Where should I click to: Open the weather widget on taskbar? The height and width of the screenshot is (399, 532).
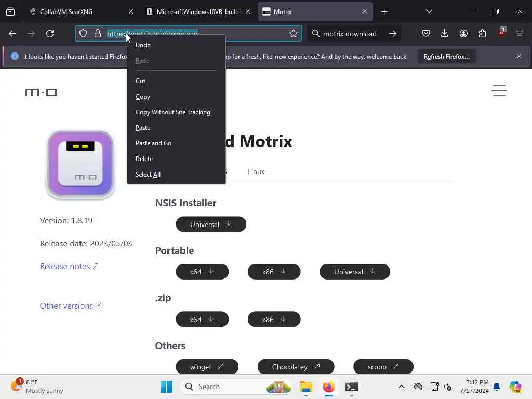point(37,387)
